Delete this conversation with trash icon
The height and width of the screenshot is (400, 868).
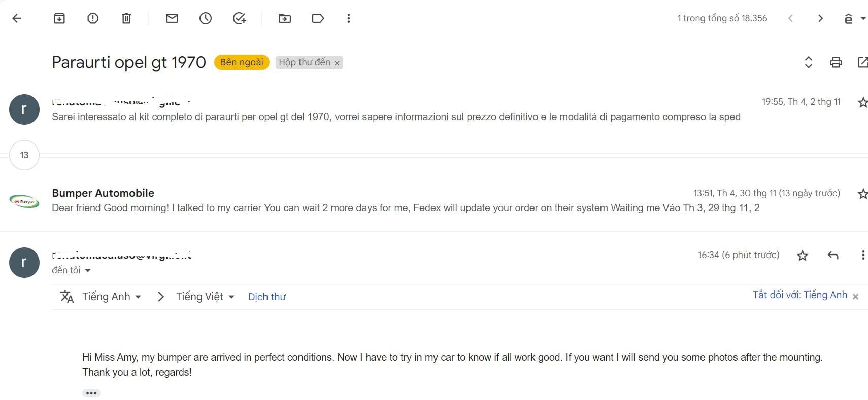pos(126,19)
